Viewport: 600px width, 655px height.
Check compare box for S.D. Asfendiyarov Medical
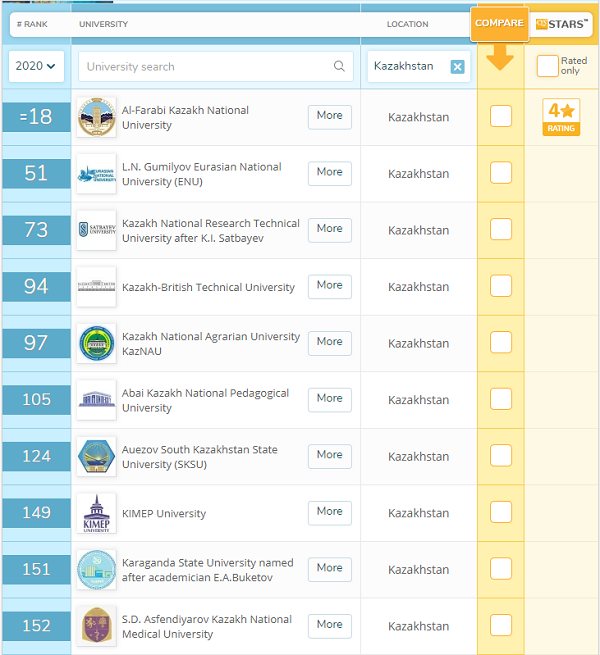tap(501, 625)
